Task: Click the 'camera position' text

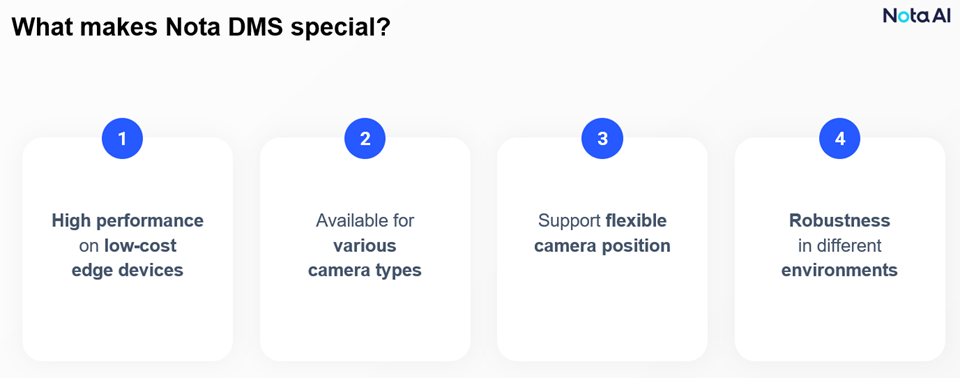Action: coord(602,246)
